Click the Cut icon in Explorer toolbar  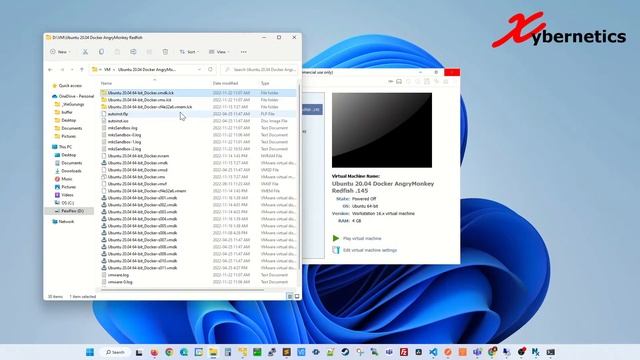tap(85, 52)
